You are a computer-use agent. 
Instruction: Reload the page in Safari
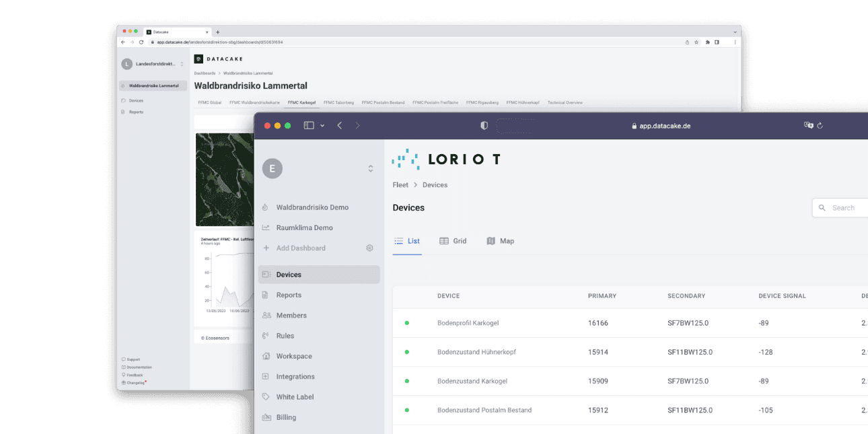tap(820, 126)
